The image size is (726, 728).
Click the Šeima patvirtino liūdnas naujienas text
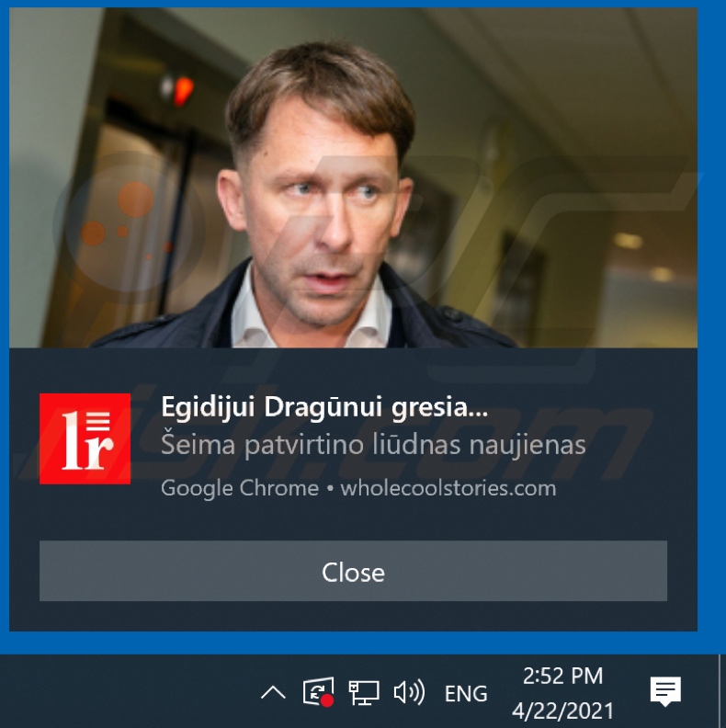(373, 445)
